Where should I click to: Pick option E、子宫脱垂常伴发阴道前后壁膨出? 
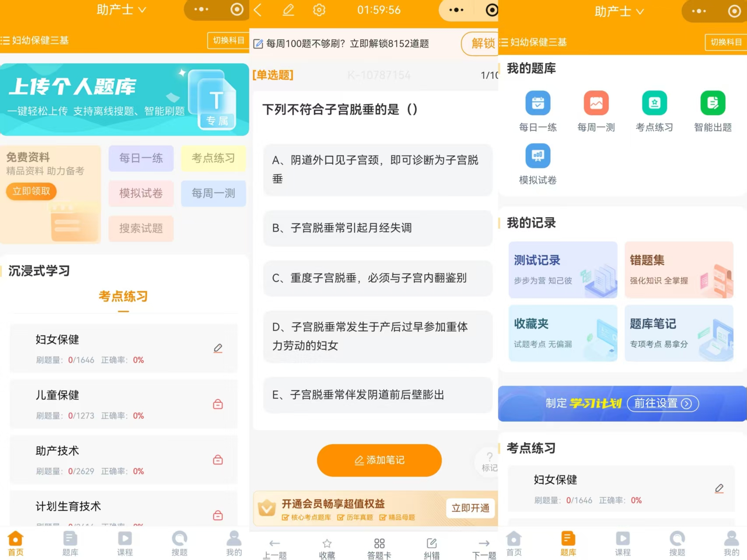[x=378, y=395]
